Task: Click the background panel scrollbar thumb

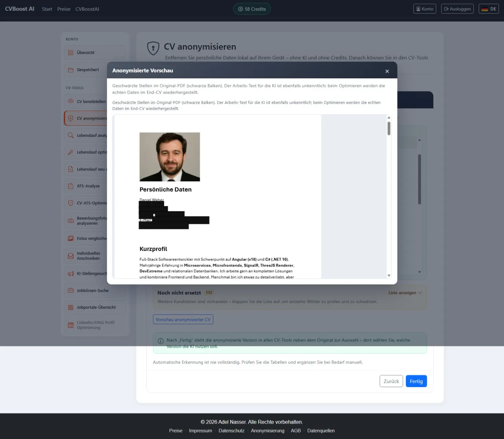Action: click(x=419, y=179)
